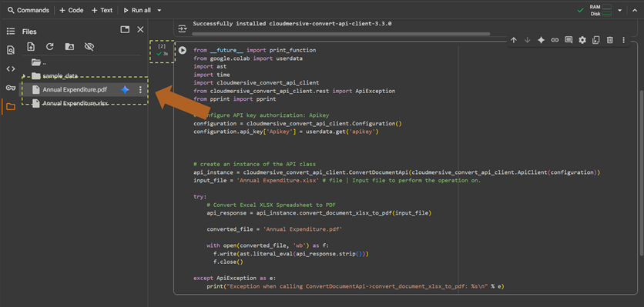Open the Commands palette search
The height and width of the screenshot is (307, 644).
[29, 10]
